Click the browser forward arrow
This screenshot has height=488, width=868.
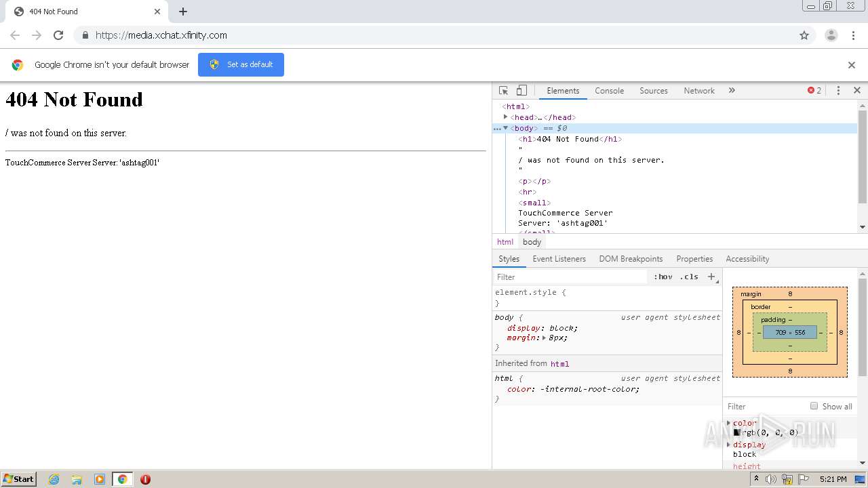click(37, 35)
